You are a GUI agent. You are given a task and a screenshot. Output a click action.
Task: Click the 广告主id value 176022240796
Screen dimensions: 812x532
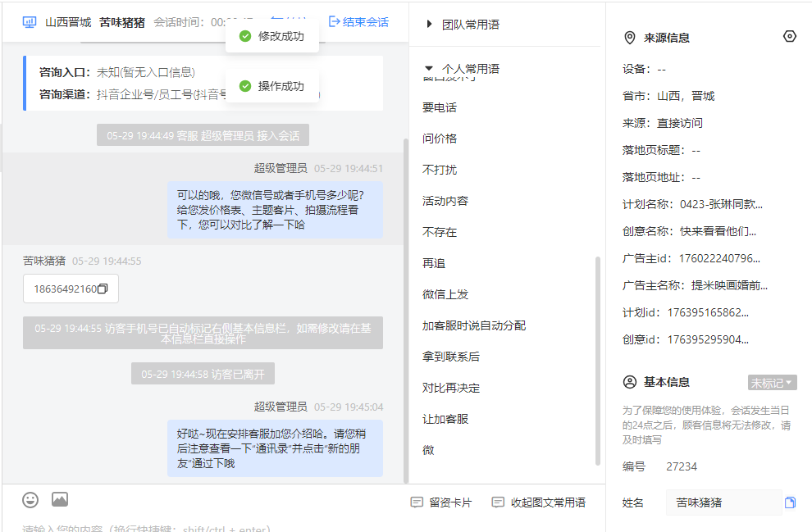click(719, 258)
